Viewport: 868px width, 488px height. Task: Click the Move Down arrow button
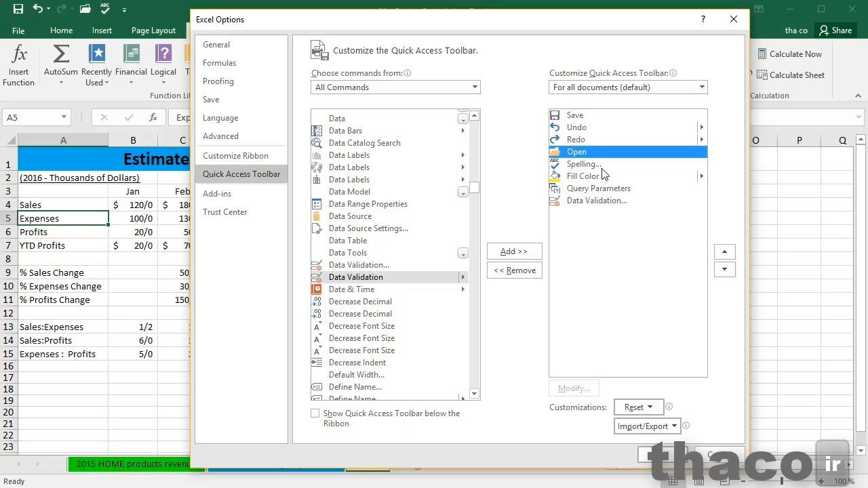pos(724,269)
